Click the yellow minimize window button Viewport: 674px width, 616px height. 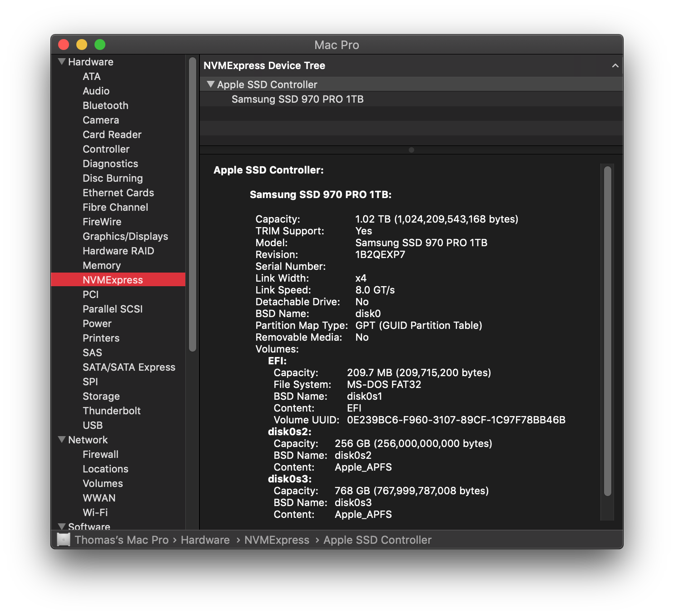pyautogui.click(x=82, y=45)
